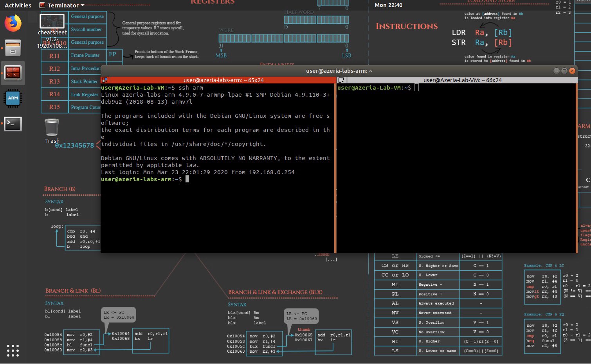Click inside the left terminal after the ssh prompt
Screen dimensions: 591x364
click(187, 179)
